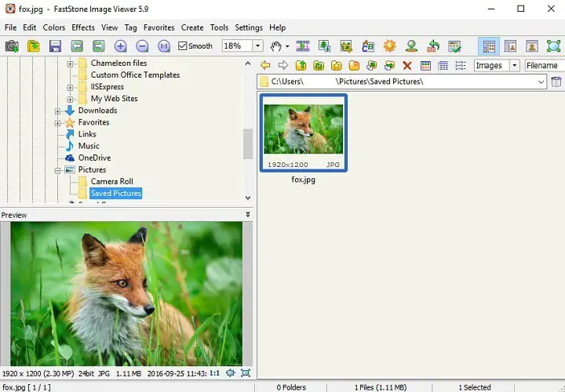
Task: Open the Slideshow filmstrip icon
Action: (302, 46)
